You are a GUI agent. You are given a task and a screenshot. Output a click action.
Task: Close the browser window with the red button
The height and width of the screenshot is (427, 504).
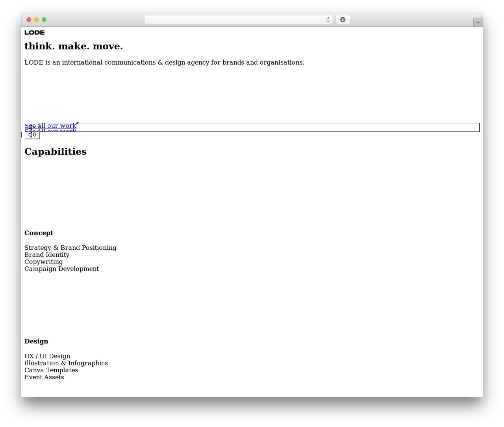29,20
